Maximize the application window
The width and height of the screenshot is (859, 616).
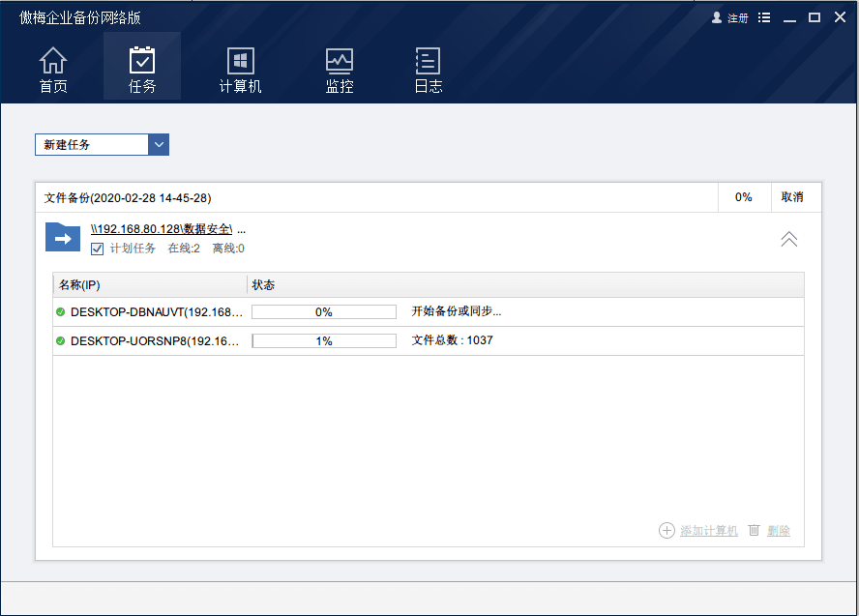click(815, 17)
